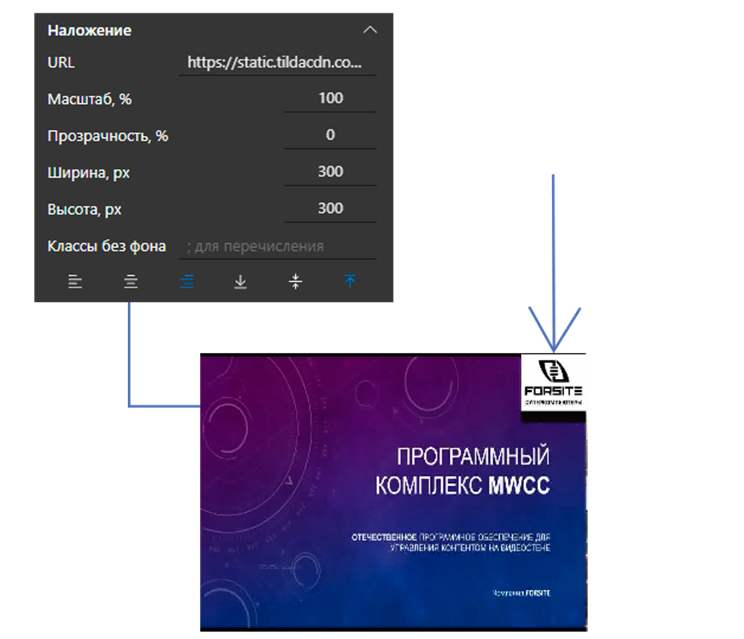Image resolution: width=744 pixels, height=639 pixels.
Task: Edit the Ширина, px value field
Action: (330, 172)
